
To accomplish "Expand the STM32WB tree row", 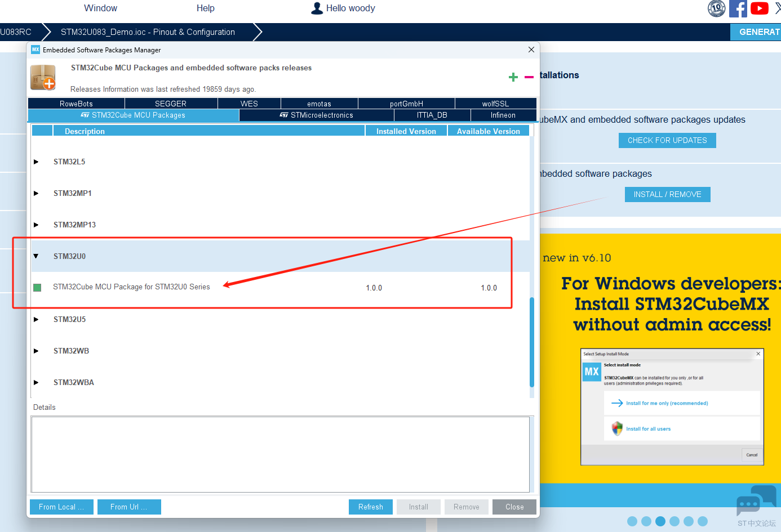I will click(36, 351).
